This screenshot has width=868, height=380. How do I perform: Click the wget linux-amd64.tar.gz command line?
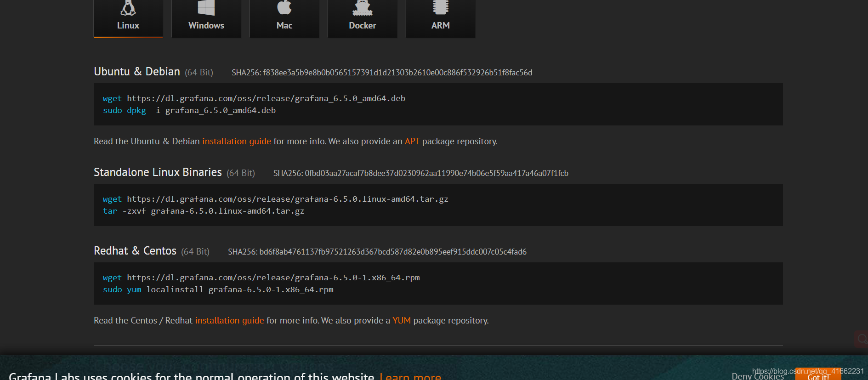[x=276, y=199]
